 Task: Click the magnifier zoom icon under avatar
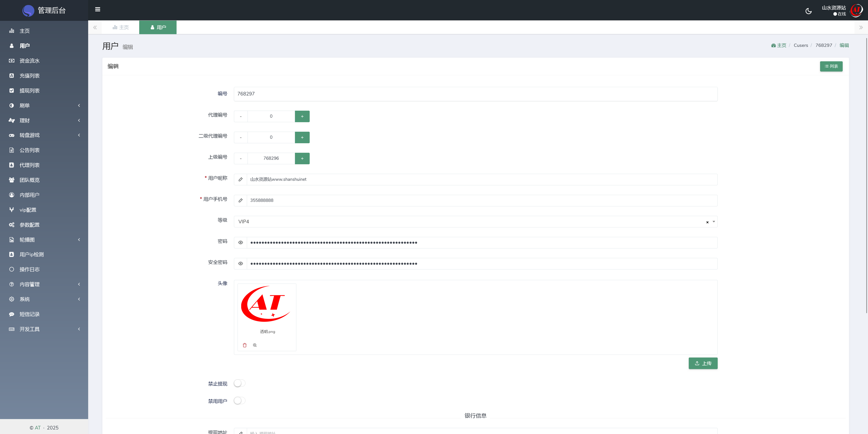click(x=255, y=345)
